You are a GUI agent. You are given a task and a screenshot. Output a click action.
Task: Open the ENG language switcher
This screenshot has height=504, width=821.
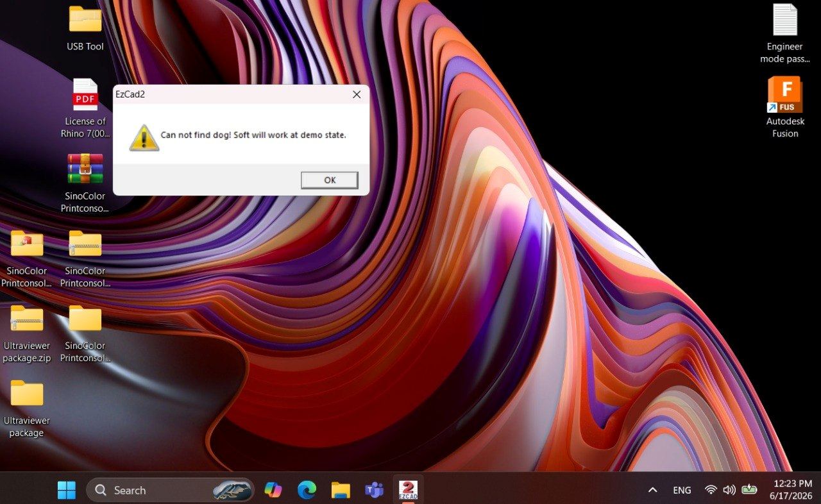pyautogui.click(x=682, y=490)
